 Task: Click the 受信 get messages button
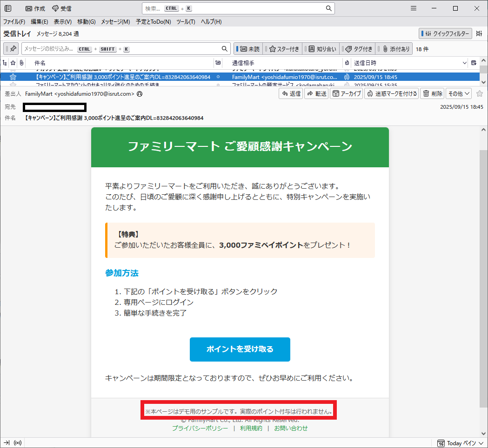pyautogui.click(x=61, y=8)
